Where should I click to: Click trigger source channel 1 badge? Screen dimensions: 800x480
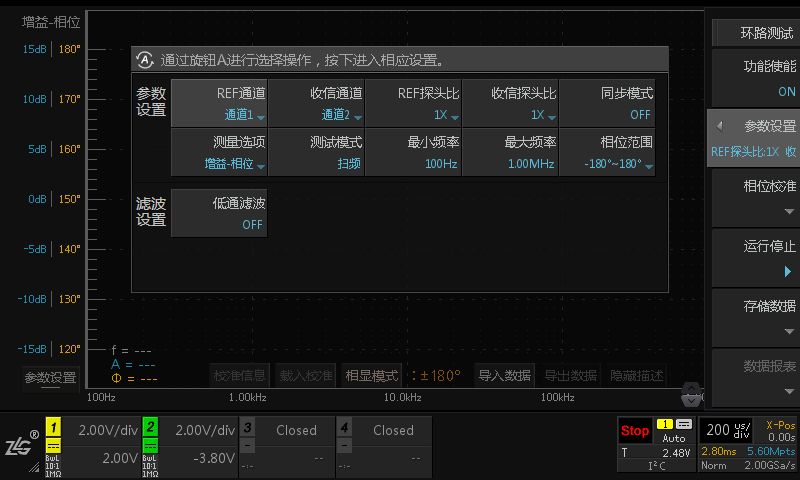(665, 424)
